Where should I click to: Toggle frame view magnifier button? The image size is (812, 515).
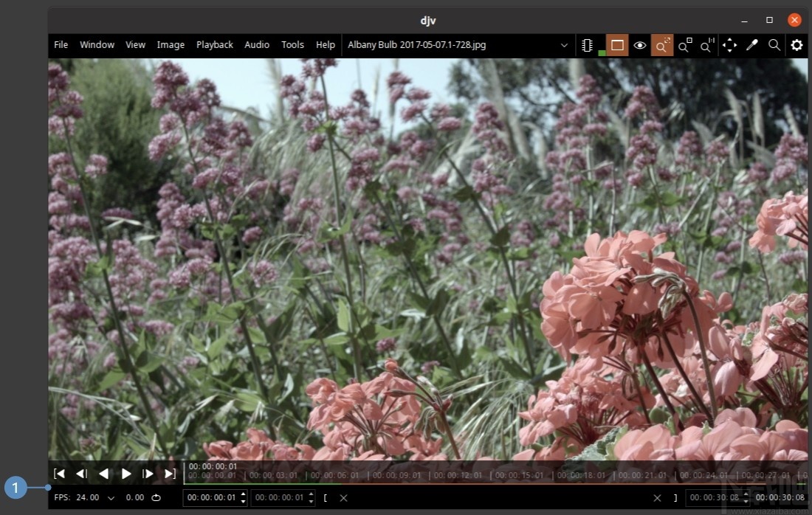[662, 46]
